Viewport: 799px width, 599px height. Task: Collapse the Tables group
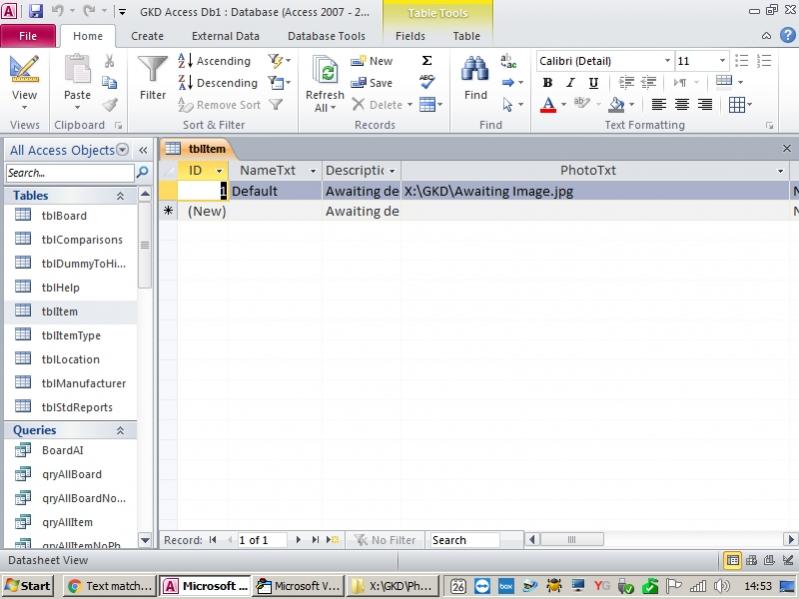coord(120,196)
